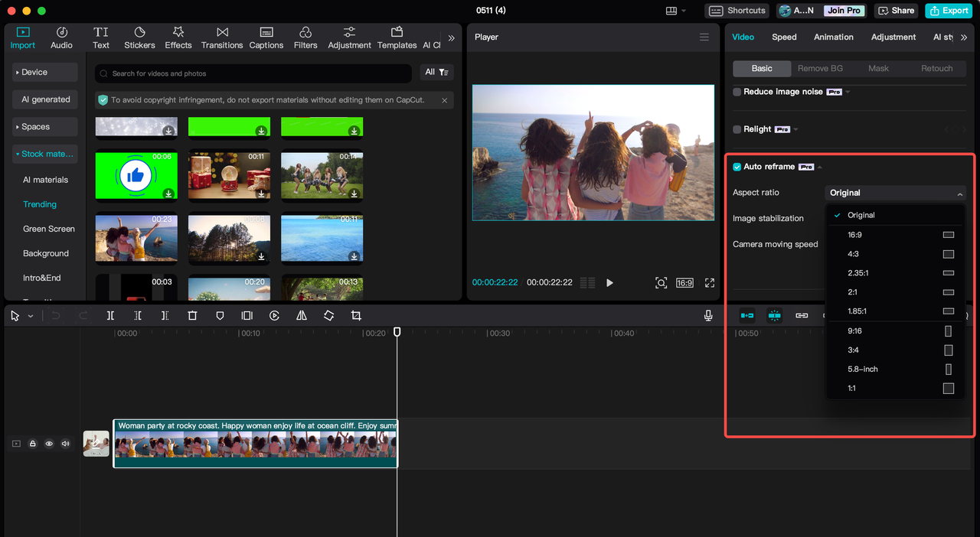Select Trending category
980x537 pixels.
click(x=40, y=204)
